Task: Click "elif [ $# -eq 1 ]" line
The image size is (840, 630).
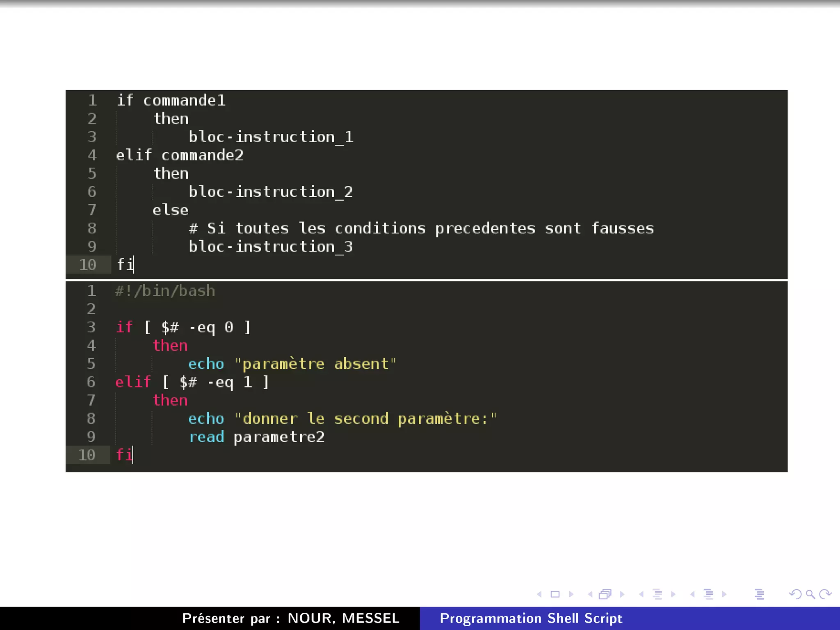Action: tap(192, 382)
